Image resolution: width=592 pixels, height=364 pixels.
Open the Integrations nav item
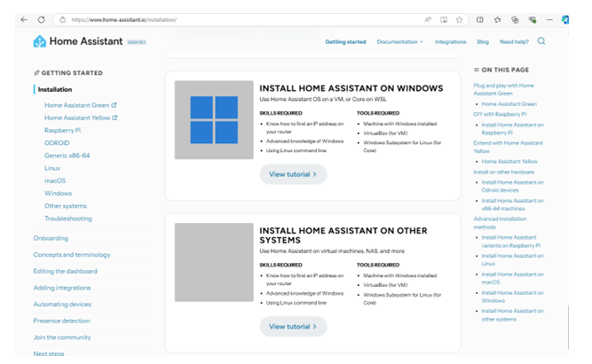(450, 42)
